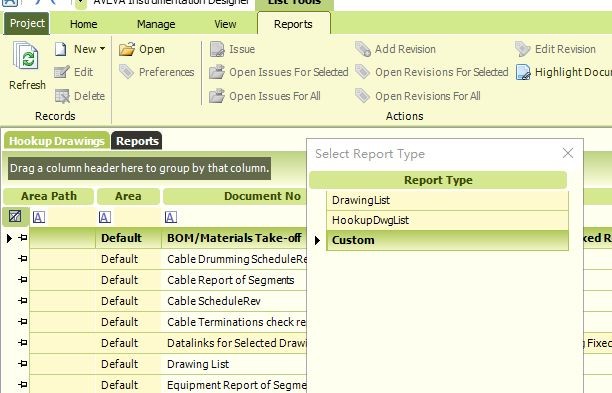Click the Highlight Document icon
The image size is (612, 393).
[523, 72]
